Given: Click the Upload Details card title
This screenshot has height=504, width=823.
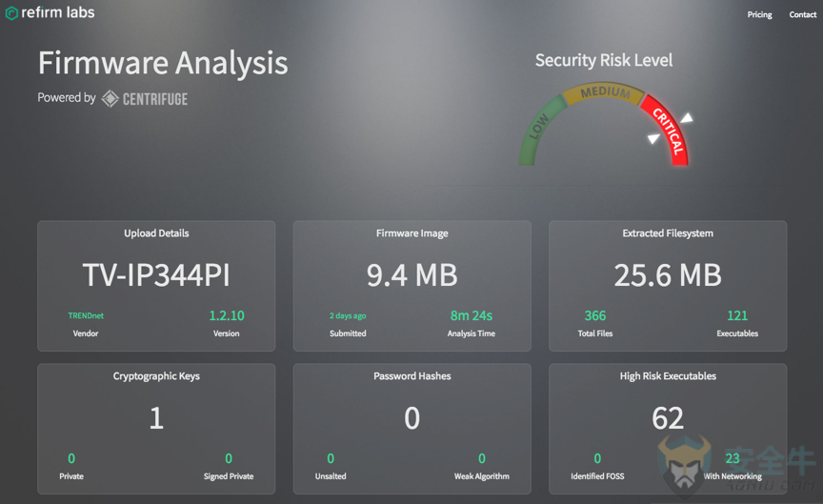Looking at the screenshot, I should [156, 233].
